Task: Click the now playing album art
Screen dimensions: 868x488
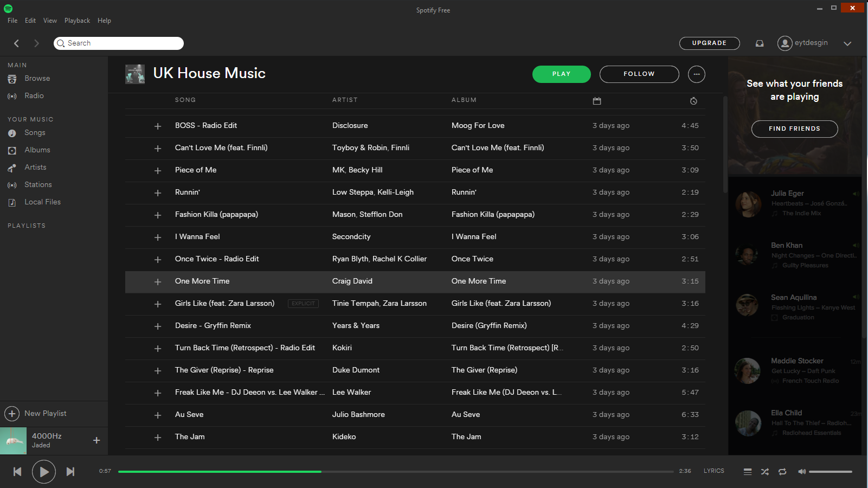Action: 14,441
